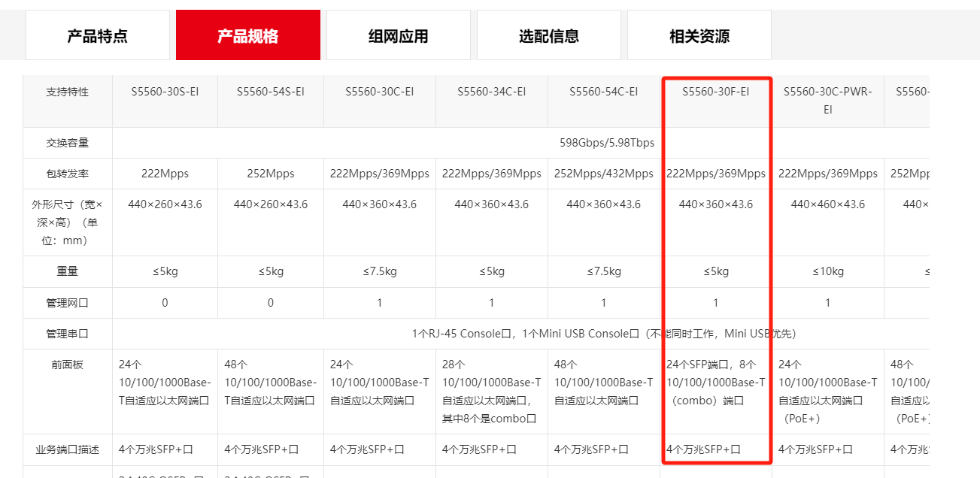The image size is (980, 478).
Task: Click the 包转发率 row label
Action: (x=68, y=174)
